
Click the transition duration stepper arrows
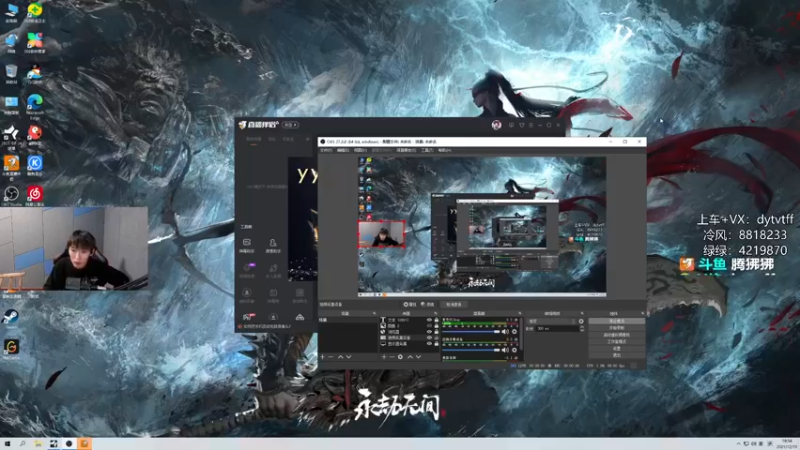click(582, 329)
